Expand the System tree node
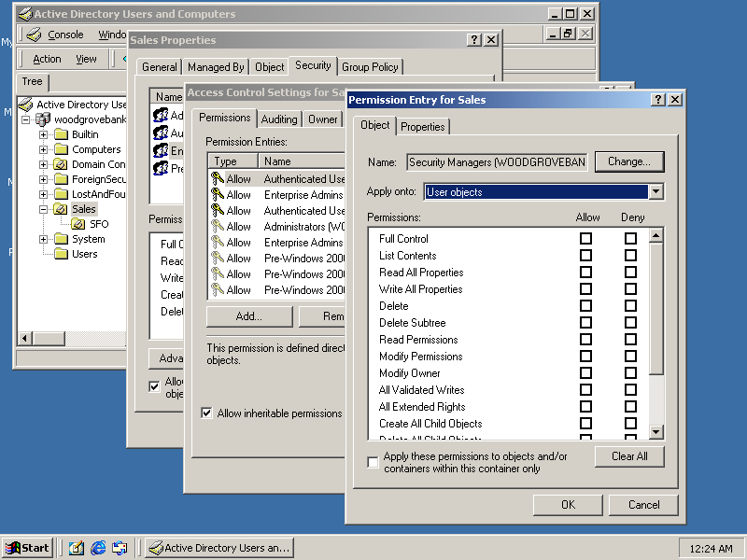747x560 pixels. (43, 239)
